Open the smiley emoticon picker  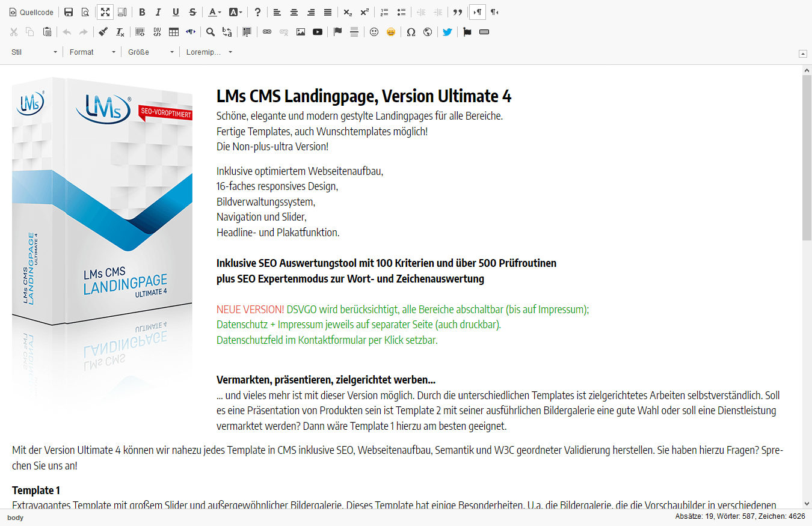click(x=374, y=32)
